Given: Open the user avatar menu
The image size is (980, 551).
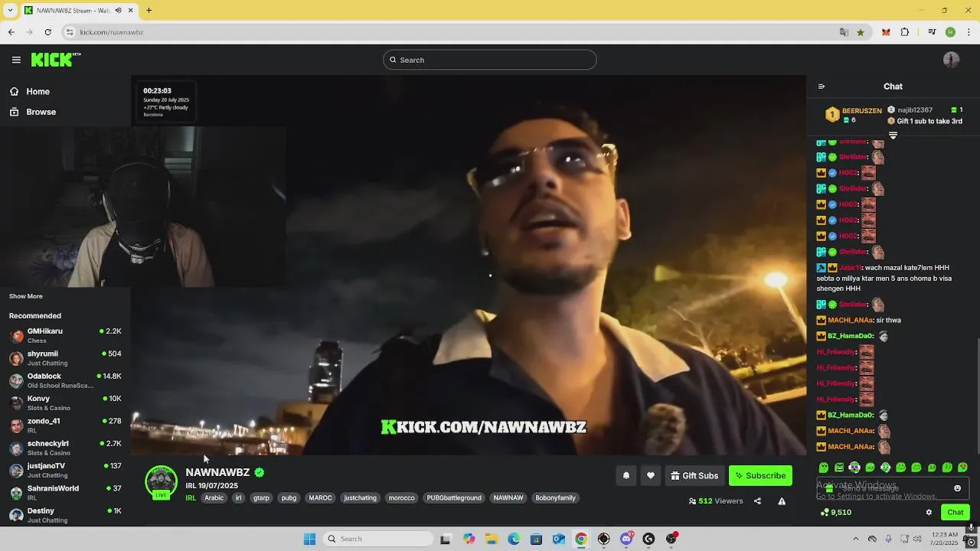Looking at the screenshot, I should coord(951,60).
